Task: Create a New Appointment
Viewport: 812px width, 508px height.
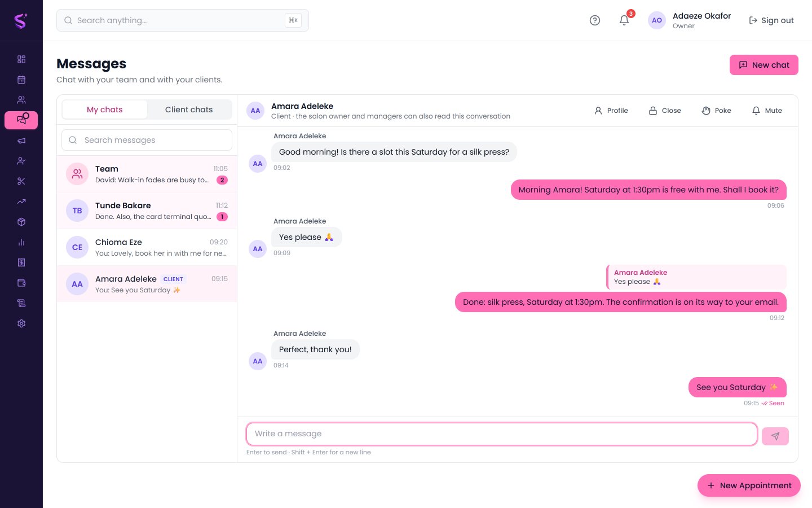Action: coord(749,485)
